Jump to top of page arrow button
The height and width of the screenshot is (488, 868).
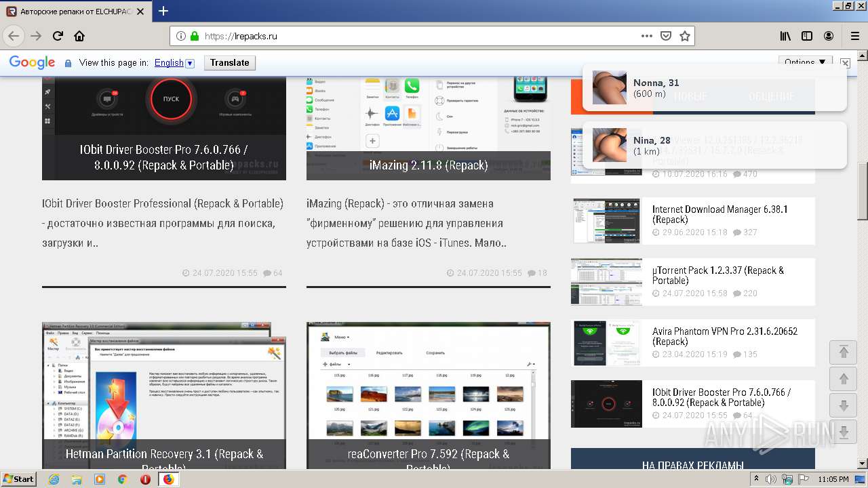coord(844,352)
